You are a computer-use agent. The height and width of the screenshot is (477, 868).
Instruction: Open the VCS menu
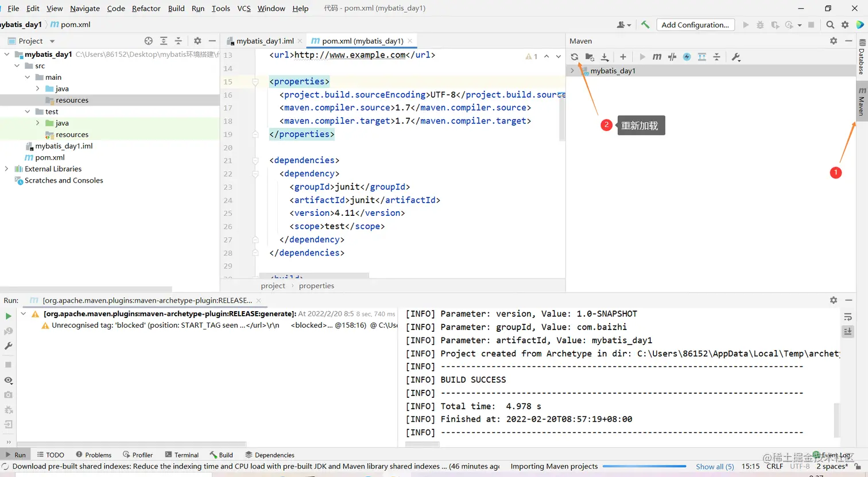click(x=244, y=8)
